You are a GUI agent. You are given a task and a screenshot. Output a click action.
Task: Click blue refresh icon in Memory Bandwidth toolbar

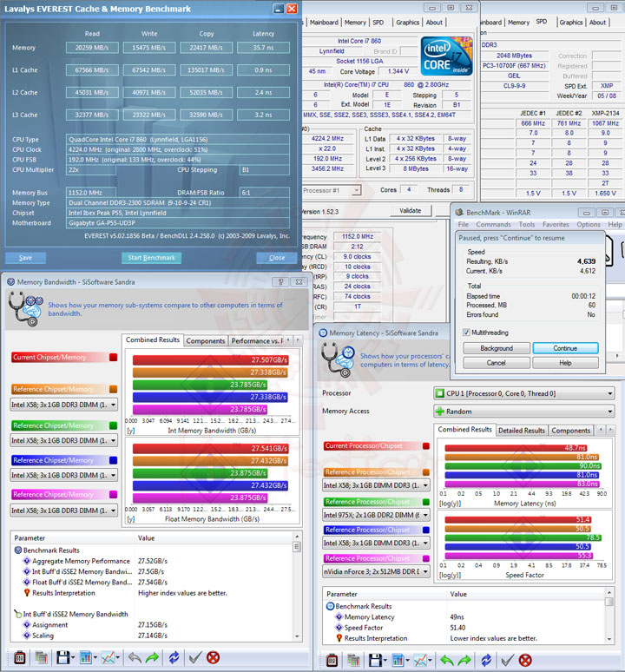coord(174,657)
